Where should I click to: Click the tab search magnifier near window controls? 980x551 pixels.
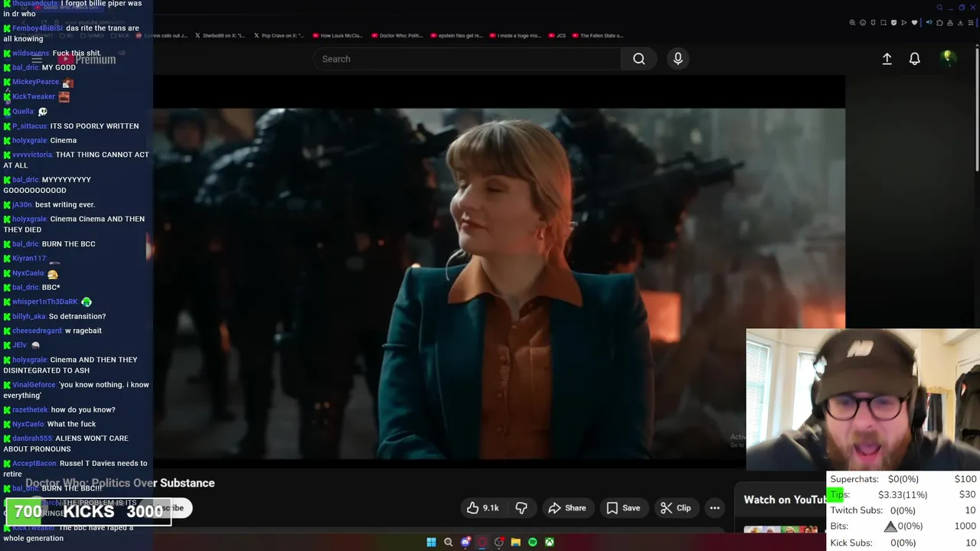[x=939, y=8]
